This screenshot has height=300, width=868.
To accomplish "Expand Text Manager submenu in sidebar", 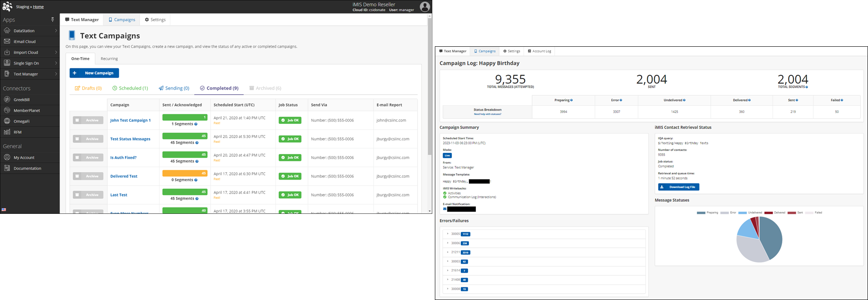I will (x=56, y=74).
